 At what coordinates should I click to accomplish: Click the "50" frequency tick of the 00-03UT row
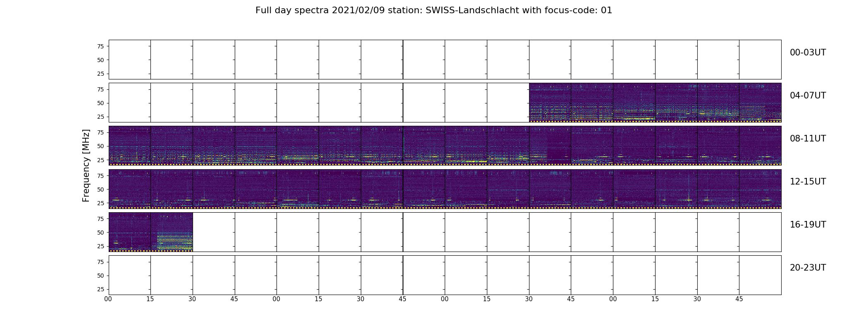pos(100,60)
